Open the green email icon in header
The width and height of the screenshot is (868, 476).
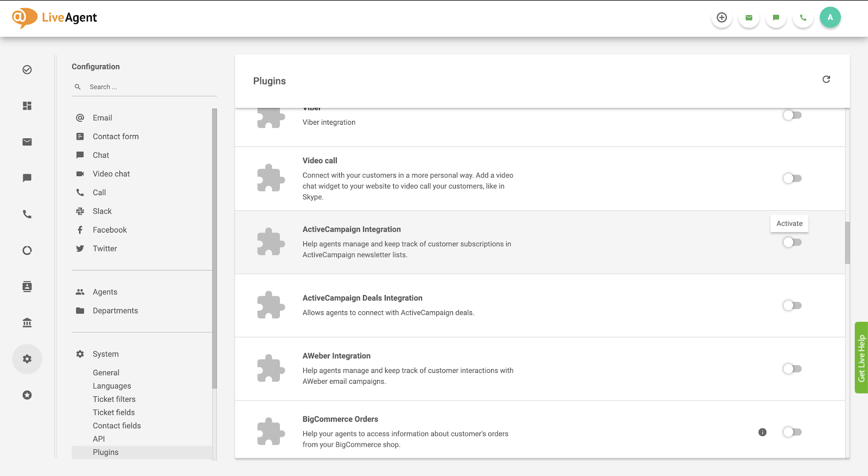point(749,17)
